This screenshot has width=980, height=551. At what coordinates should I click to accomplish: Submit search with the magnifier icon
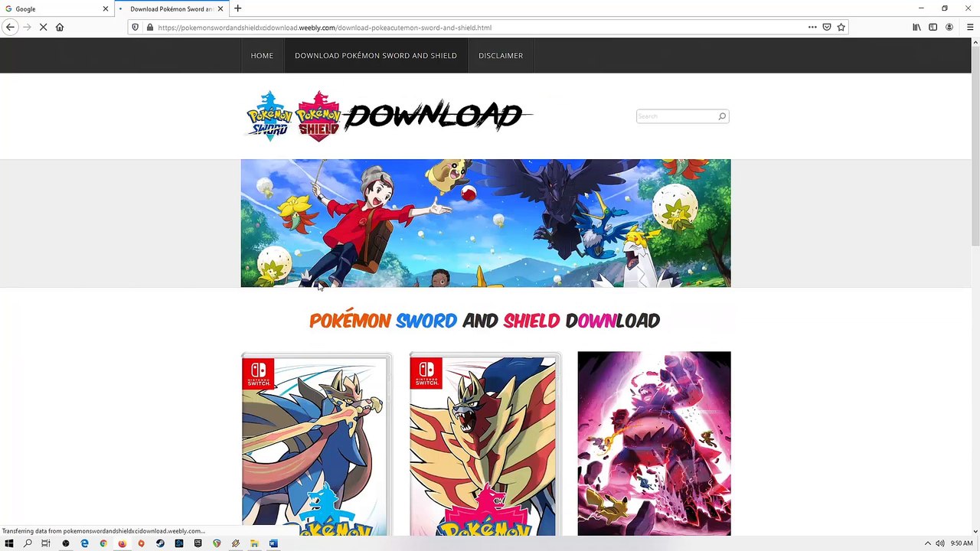click(722, 116)
